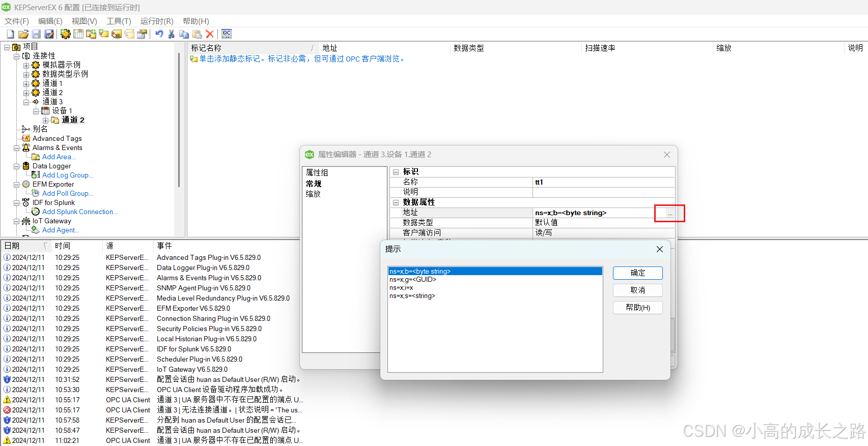Select ns=x;i=x in hint list
The height and width of the screenshot is (446, 868).
(x=495, y=288)
